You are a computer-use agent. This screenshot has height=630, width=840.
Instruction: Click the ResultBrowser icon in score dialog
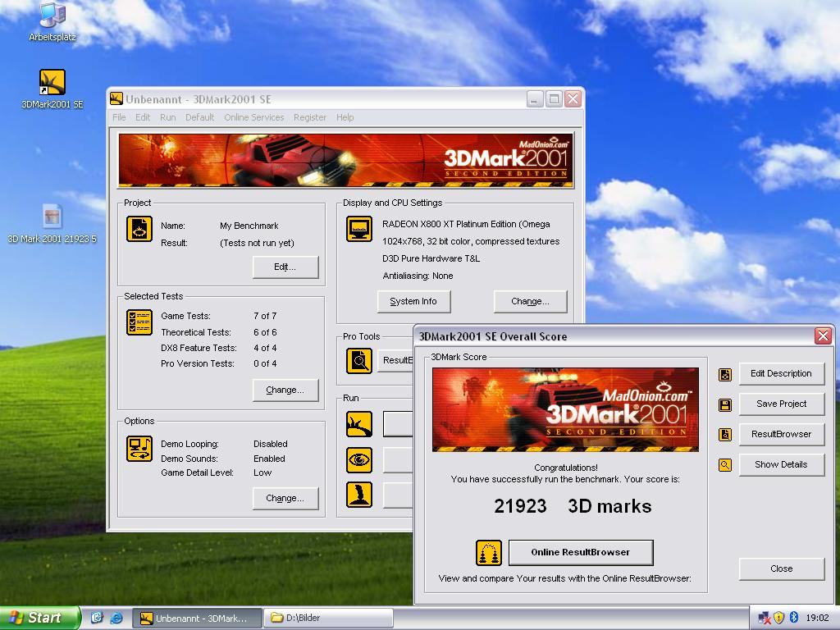pyautogui.click(x=725, y=435)
